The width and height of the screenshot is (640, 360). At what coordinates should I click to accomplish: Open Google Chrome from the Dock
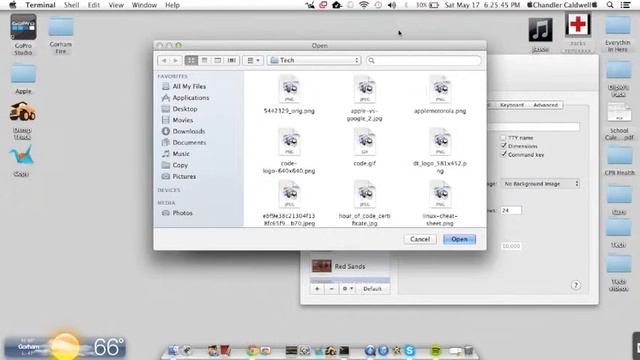coord(252,350)
